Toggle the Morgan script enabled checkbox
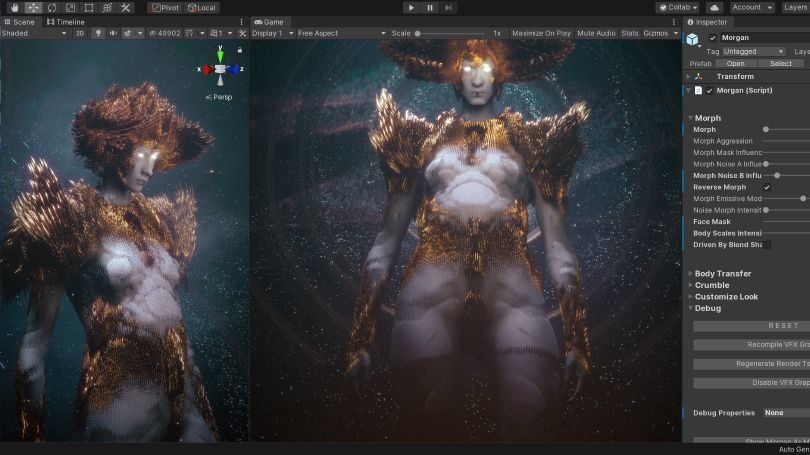The width and height of the screenshot is (810, 455). (710, 90)
